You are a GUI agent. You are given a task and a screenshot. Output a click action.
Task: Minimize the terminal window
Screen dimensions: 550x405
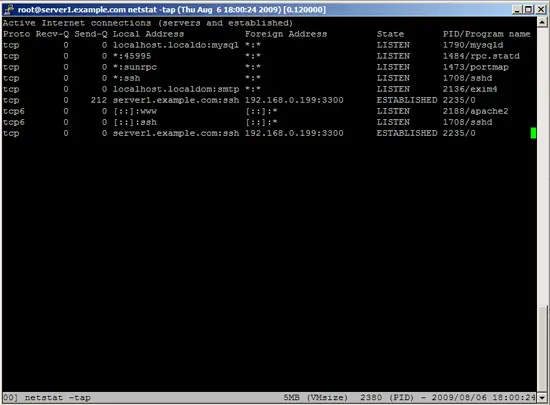tap(517, 9)
